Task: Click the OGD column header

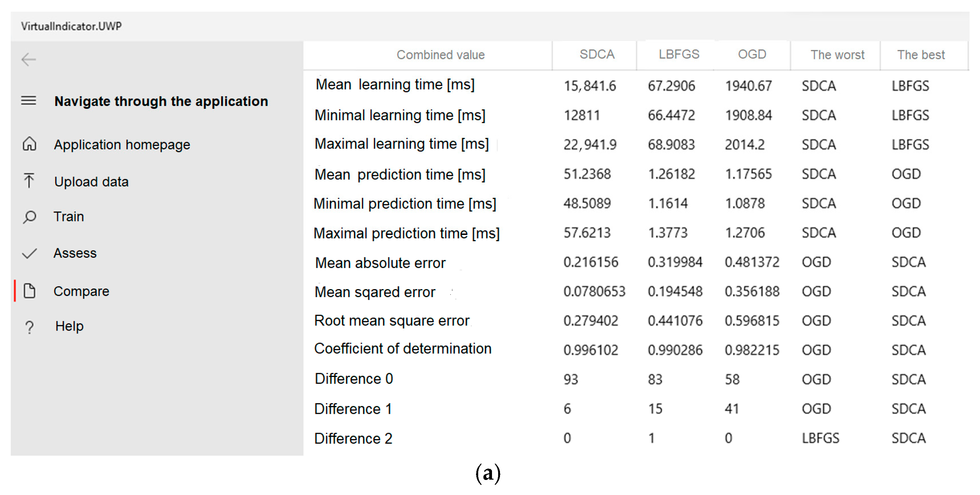Action: (752, 54)
